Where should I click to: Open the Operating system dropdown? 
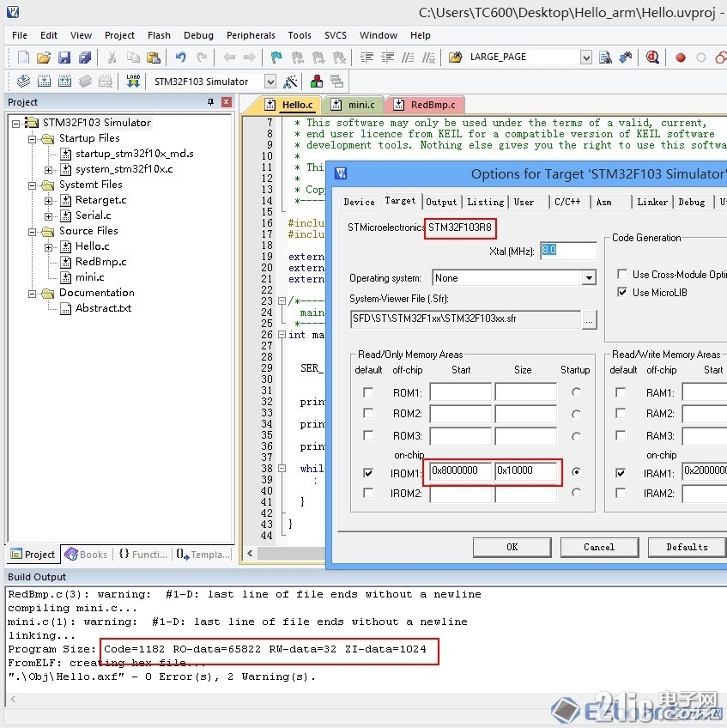(x=589, y=278)
